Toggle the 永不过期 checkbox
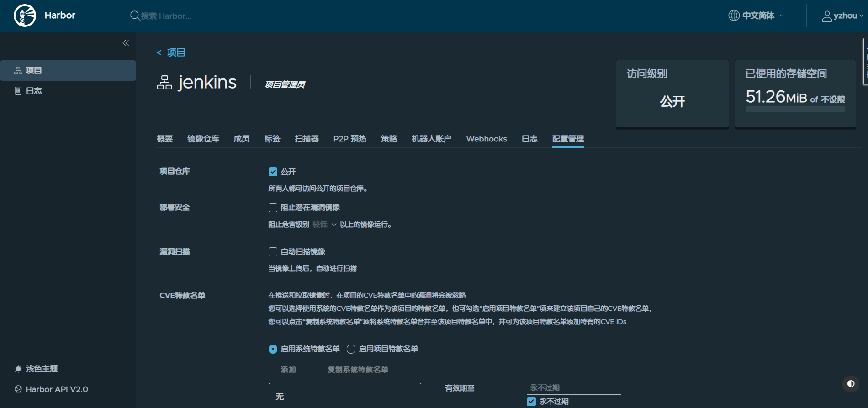 pyautogui.click(x=531, y=402)
